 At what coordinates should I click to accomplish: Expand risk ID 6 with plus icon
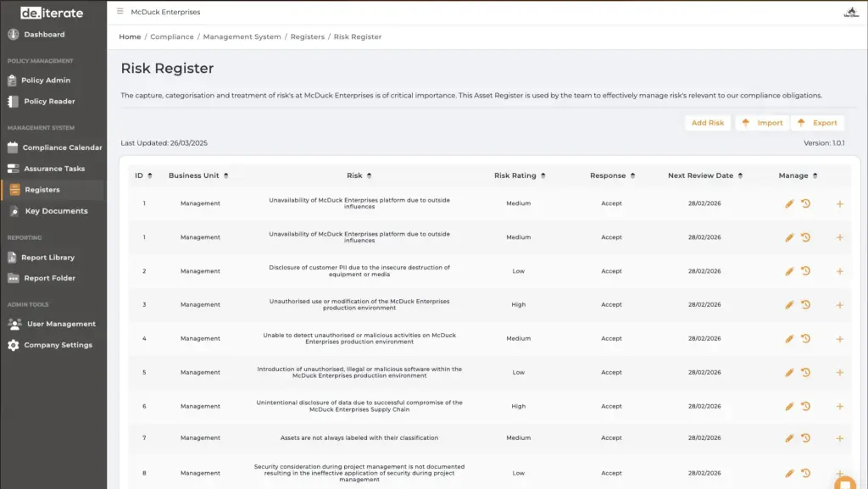coord(840,407)
